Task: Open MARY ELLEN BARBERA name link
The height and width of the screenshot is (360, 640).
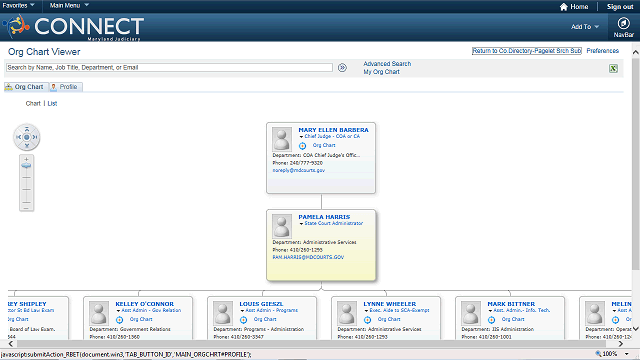Action: tap(333, 130)
